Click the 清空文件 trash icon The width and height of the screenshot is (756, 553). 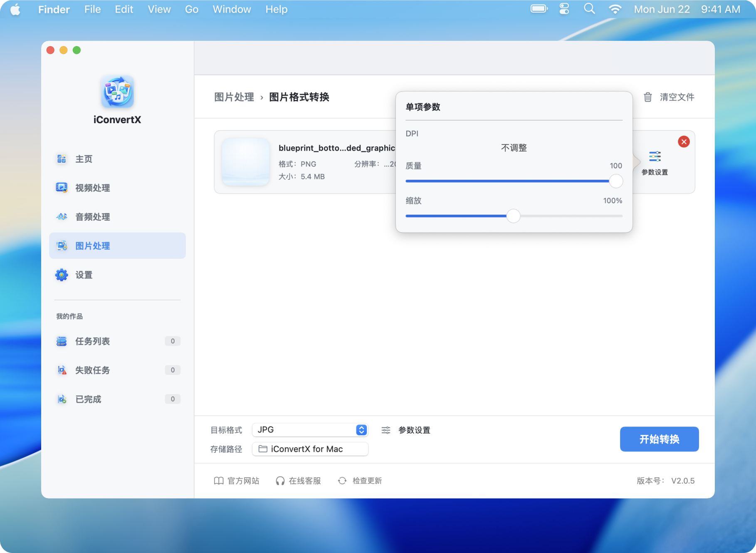coord(648,97)
